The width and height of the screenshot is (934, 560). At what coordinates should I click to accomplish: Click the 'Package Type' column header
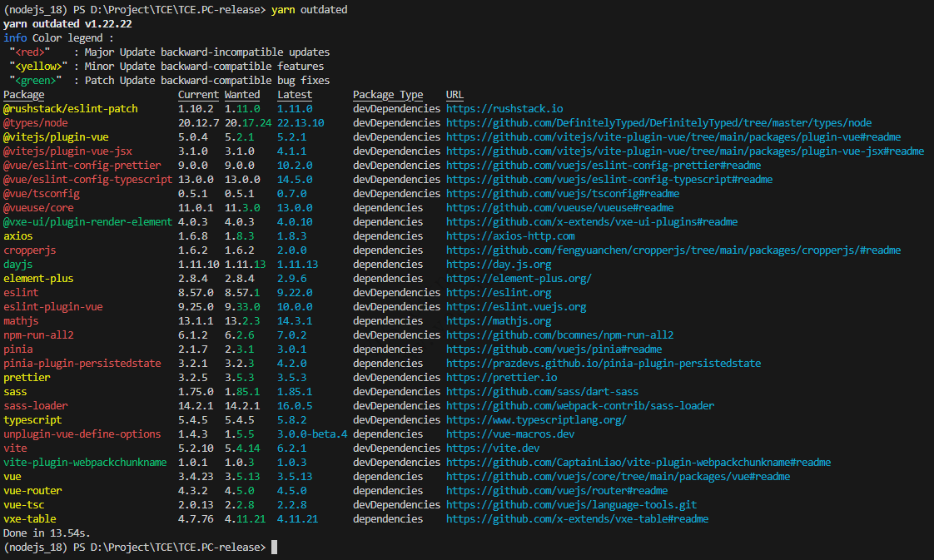388,95
